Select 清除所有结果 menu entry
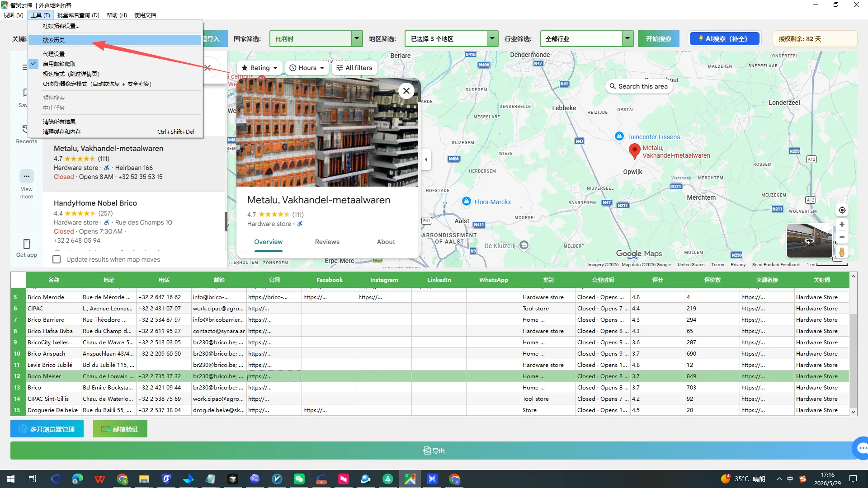The height and width of the screenshot is (488, 868). click(x=115, y=122)
